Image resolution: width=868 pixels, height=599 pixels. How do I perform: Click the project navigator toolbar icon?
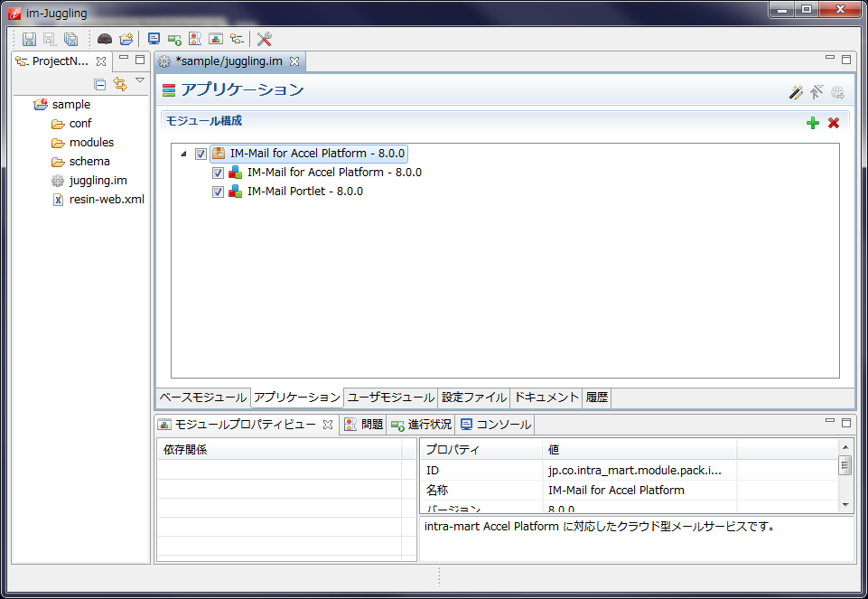pyautogui.click(x=237, y=39)
